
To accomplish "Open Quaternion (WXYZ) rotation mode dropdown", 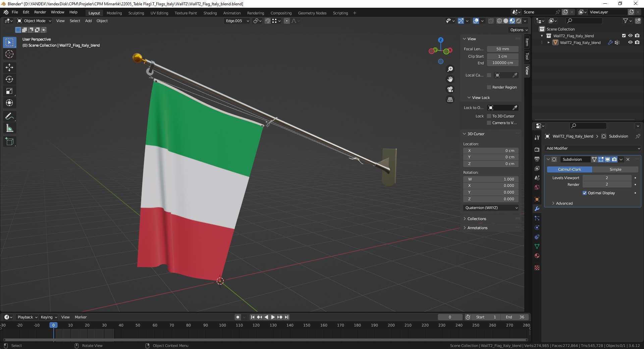I will (491, 208).
